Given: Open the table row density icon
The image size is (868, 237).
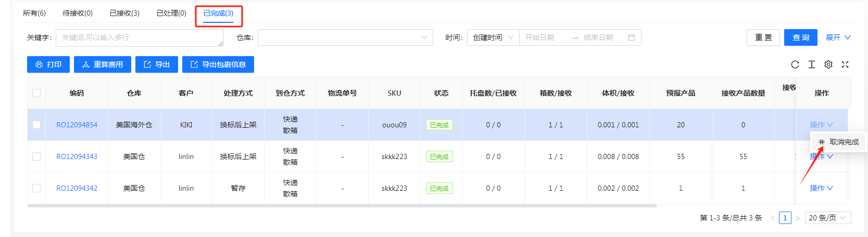Looking at the screenshot, I should point(811,64).
